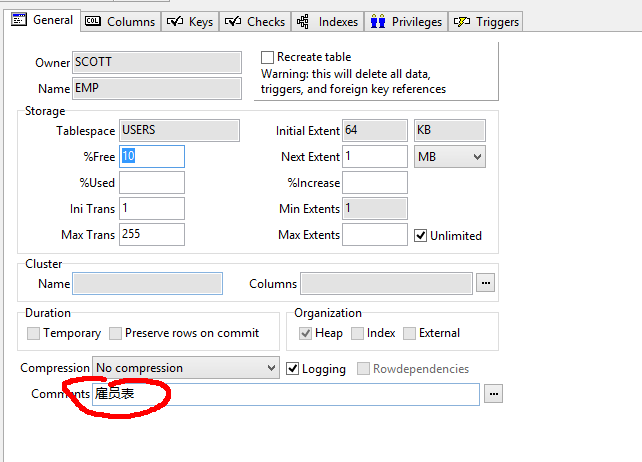Click the ellipsis button beside Comments

point(493,395)
